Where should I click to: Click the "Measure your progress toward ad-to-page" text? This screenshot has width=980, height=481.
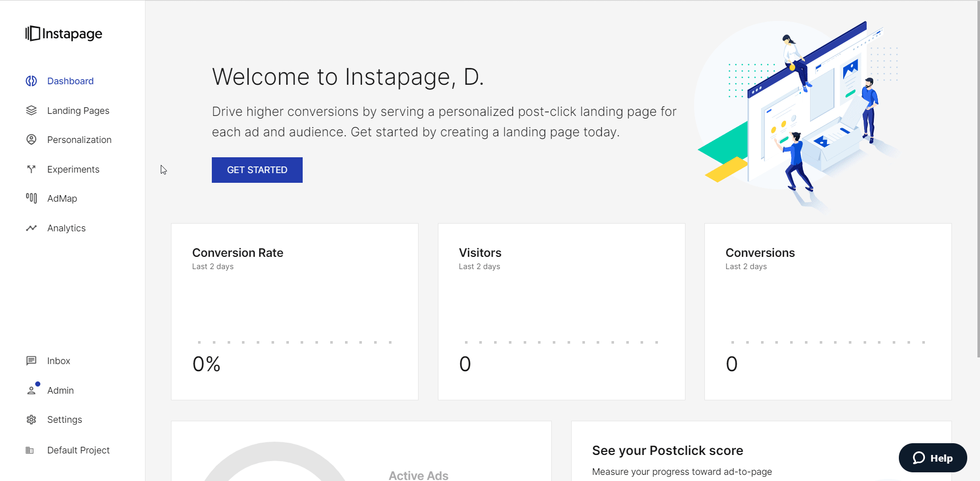[682, 472]
